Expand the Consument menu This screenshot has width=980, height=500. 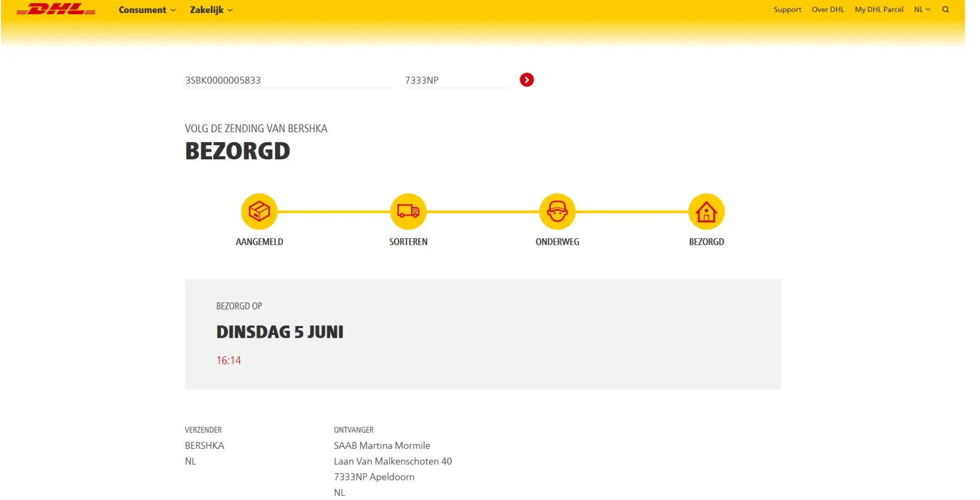pos(147,10)
